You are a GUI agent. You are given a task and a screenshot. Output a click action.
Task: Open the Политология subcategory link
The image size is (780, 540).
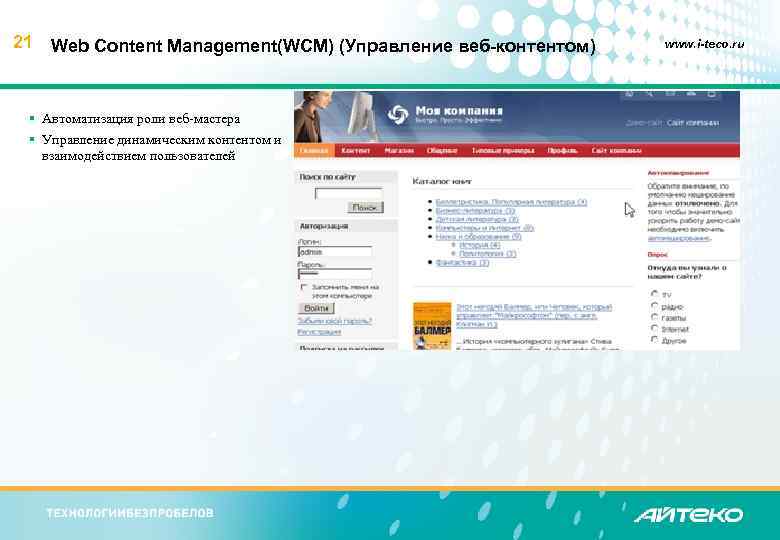pos(488,254)
